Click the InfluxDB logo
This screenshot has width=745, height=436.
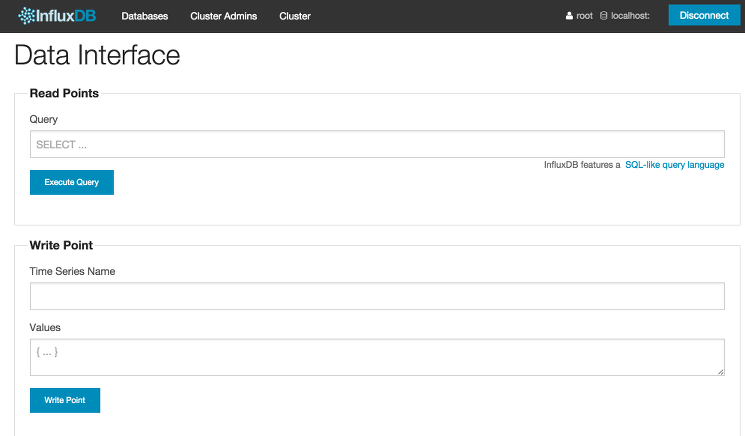tap(57, 16)
